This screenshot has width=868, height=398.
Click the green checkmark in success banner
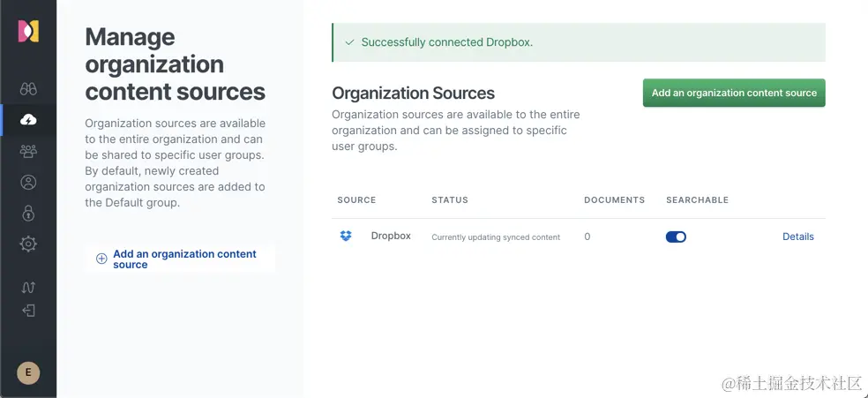[x=350, y=42]
